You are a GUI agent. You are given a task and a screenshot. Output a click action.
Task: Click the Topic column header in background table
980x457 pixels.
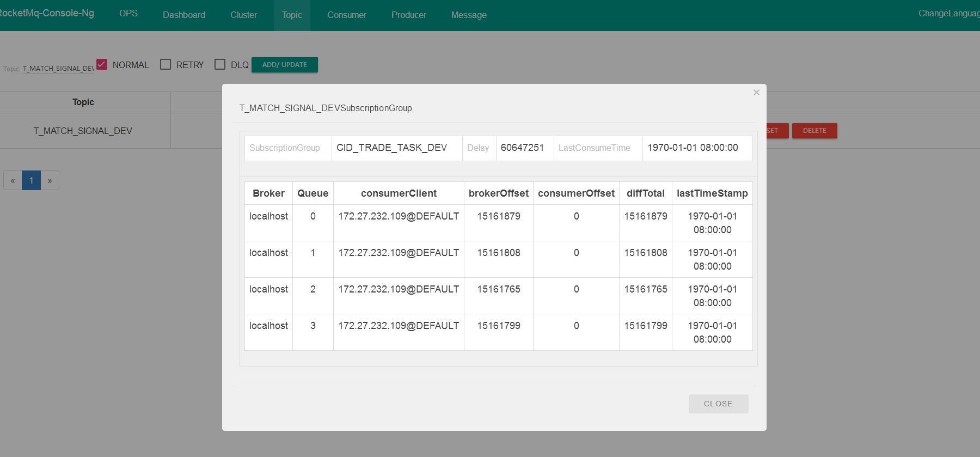pyautogui.click(x=83, y=102)
